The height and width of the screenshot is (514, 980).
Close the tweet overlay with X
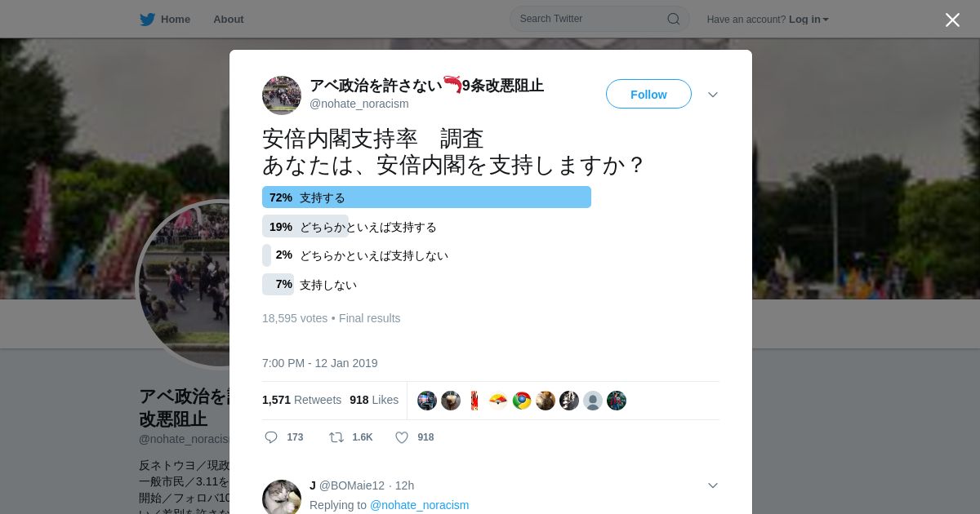pos(952,20)
